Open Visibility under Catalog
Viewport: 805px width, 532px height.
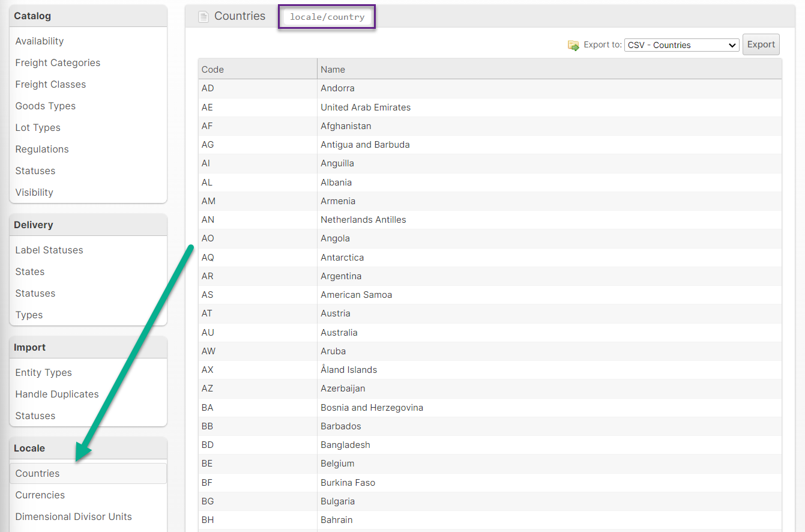pyautogui.click(x=34, y=192)
